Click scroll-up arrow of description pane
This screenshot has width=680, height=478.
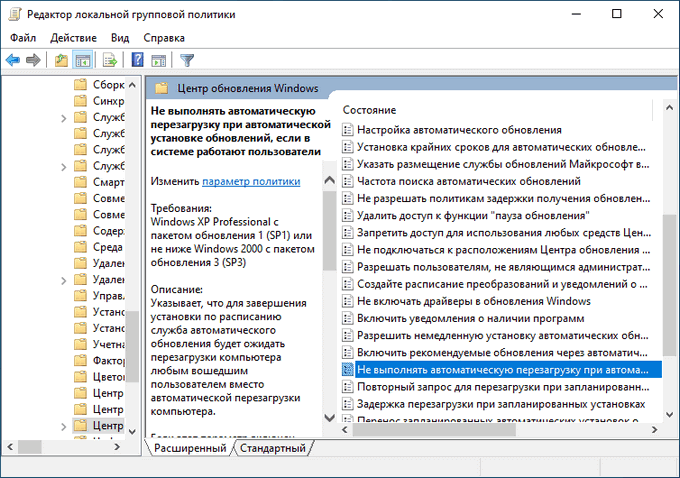[330, 180]
